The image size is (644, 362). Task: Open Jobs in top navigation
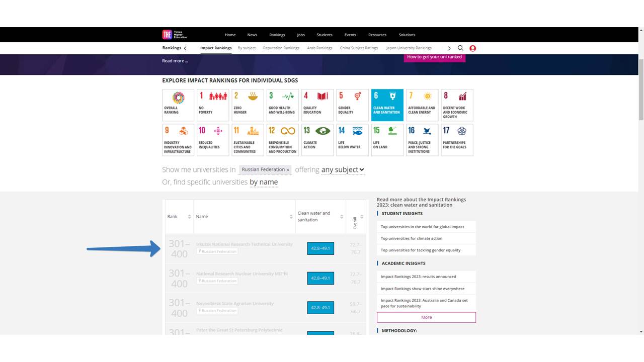301,35
